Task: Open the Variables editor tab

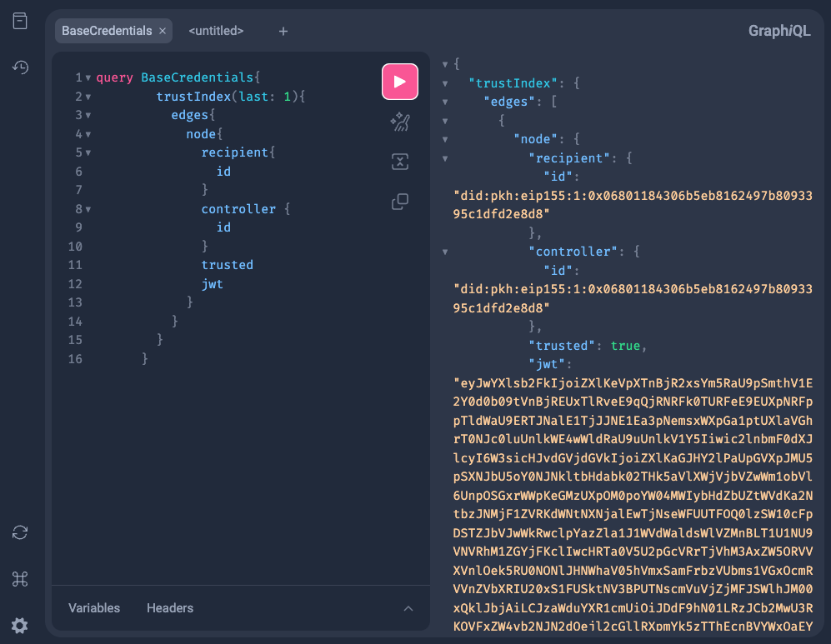Action: [x=94, y=608]
